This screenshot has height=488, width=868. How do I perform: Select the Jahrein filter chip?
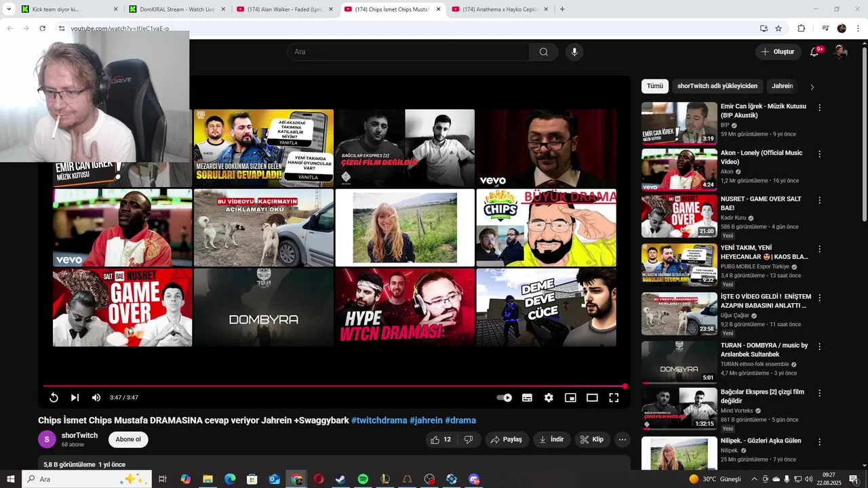tap(782, 86)
